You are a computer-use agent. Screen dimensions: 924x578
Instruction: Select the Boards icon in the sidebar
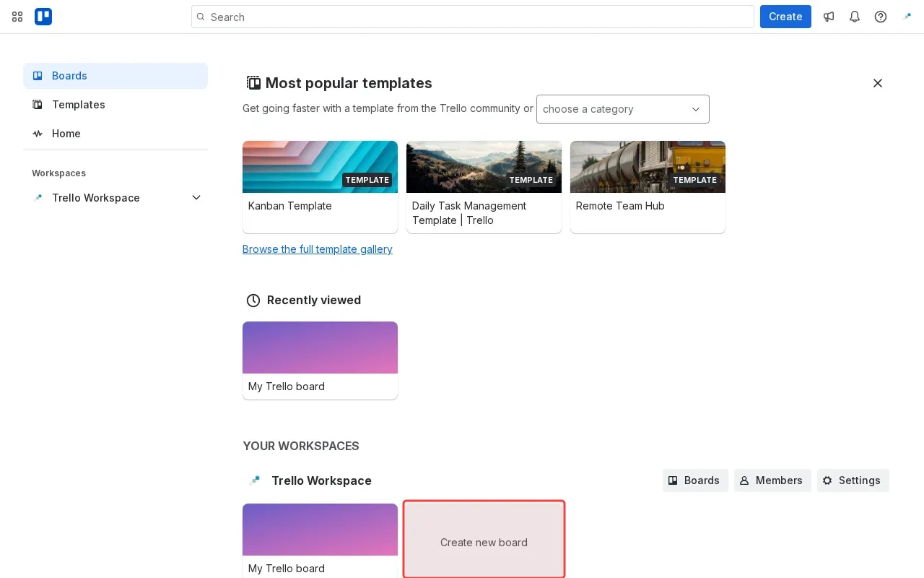38,76
